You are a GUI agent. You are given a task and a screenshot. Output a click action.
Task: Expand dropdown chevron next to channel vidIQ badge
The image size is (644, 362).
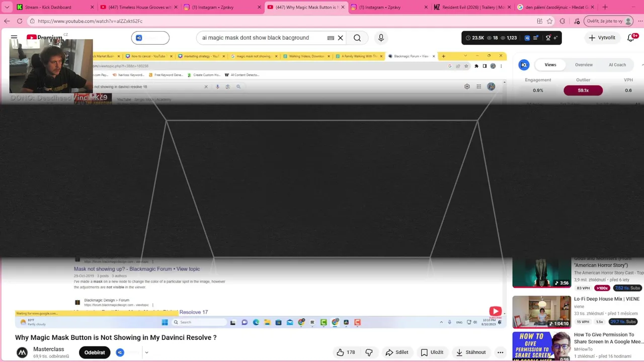[x=146, y=352]
